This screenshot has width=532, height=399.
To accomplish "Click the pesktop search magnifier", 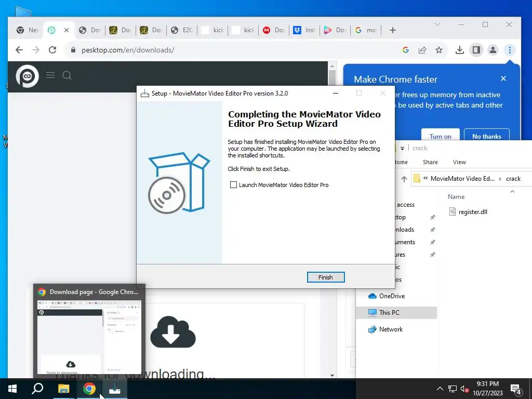I will 67,75.
